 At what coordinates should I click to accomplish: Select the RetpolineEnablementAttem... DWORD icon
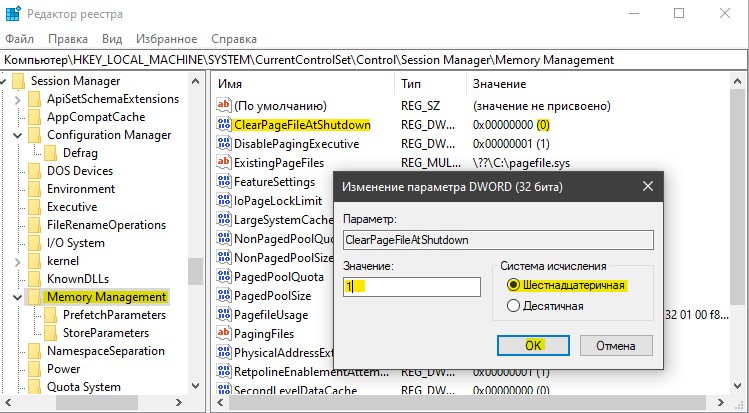[224, 371]
